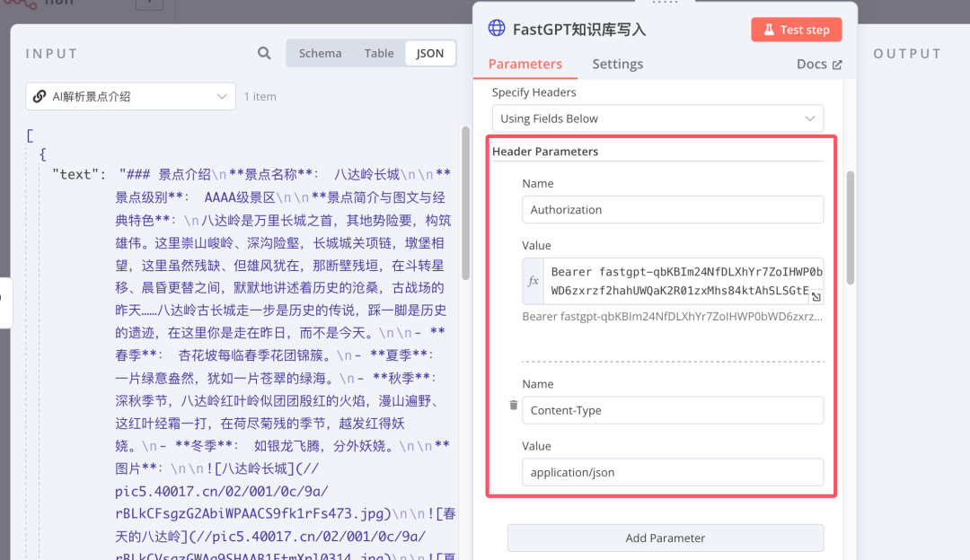Open the Specify Headers dropdown
The height and width of the screenshot is (560, 970).
(x=657, y=118)
